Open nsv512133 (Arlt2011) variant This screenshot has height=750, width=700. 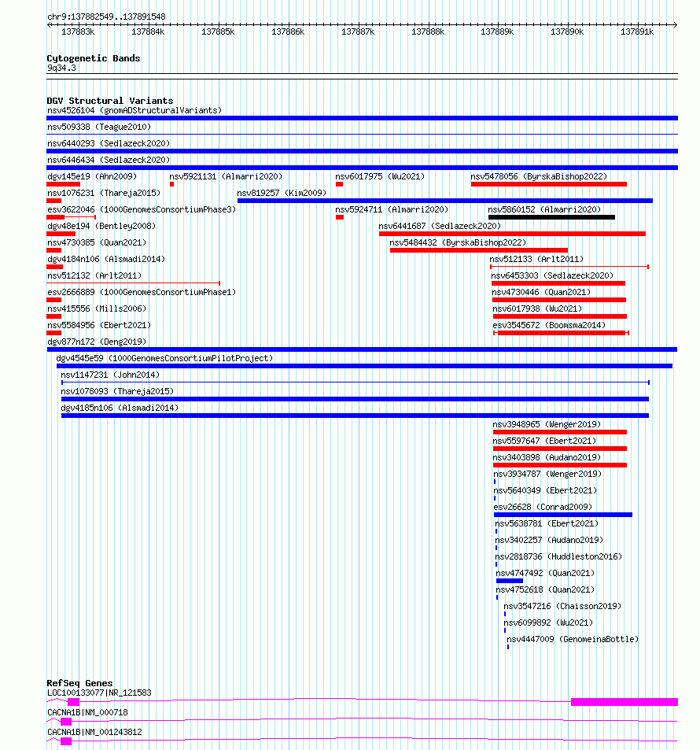click(x=536, y=259)
